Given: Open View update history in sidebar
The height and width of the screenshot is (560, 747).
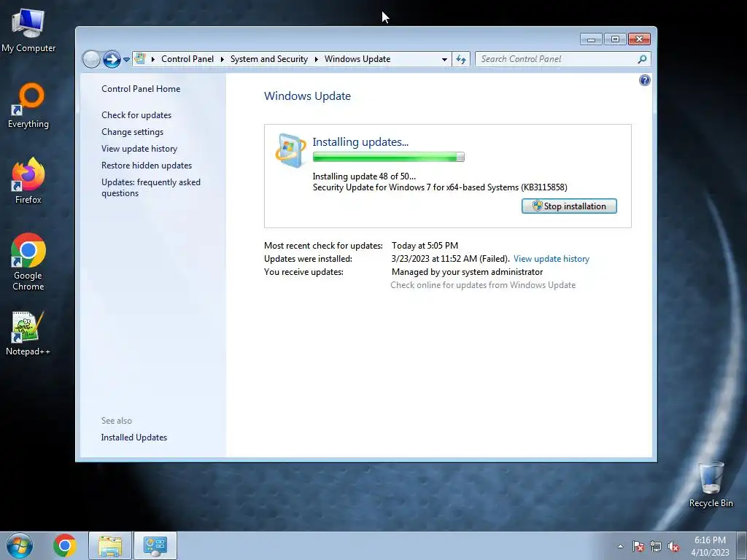Looking at the screenshot, I should [x=139, y=149].
